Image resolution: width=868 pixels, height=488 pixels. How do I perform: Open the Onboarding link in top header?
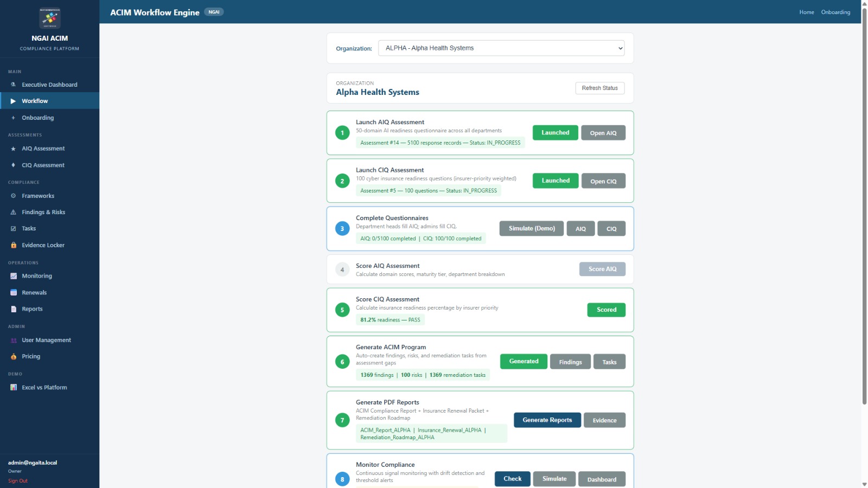835,12
